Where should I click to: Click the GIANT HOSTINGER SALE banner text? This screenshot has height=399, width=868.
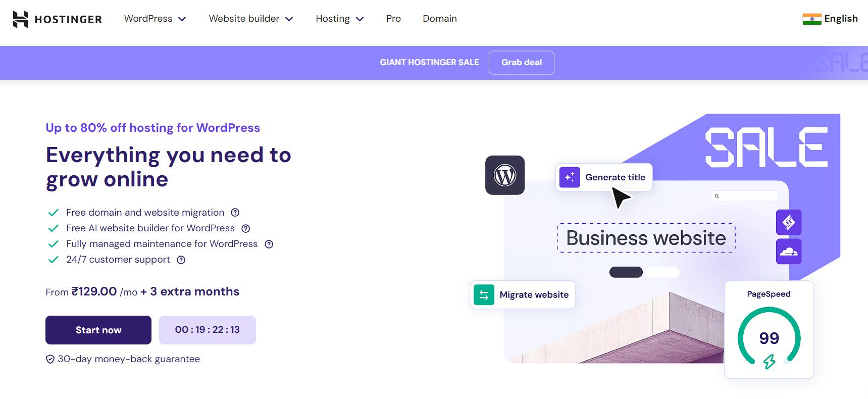(x=429, y=63)
